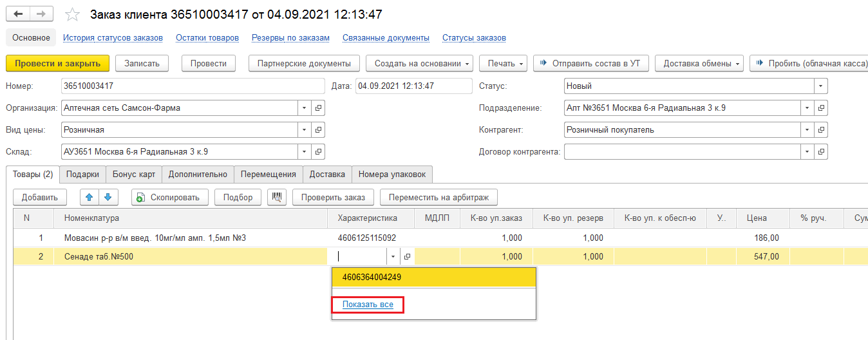This screenshot has height=340, width=868.
Task: Click the barcode scan icon button
Action: [x=276, y=197]
